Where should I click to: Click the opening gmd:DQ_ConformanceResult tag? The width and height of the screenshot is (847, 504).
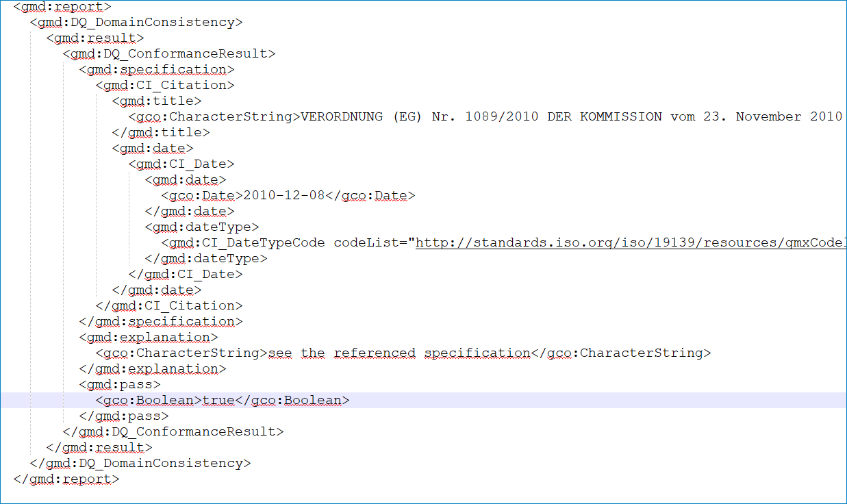(x=168, y=53)
